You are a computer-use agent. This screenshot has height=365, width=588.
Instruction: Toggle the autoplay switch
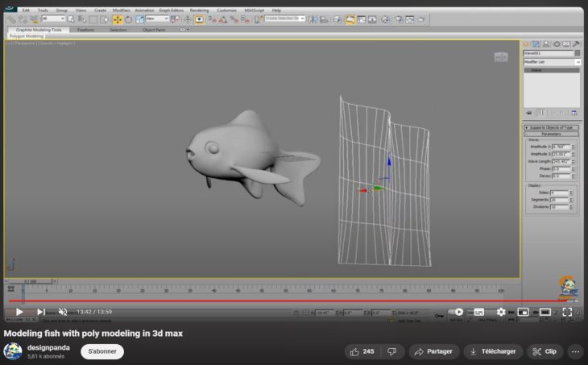click(x=456, y=312)
